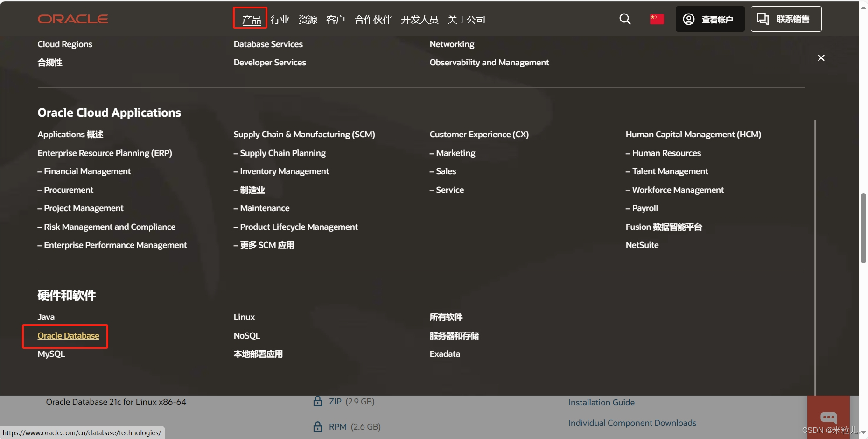Open NoSQL link
The image size is (868, 439).
click(247, 336)
